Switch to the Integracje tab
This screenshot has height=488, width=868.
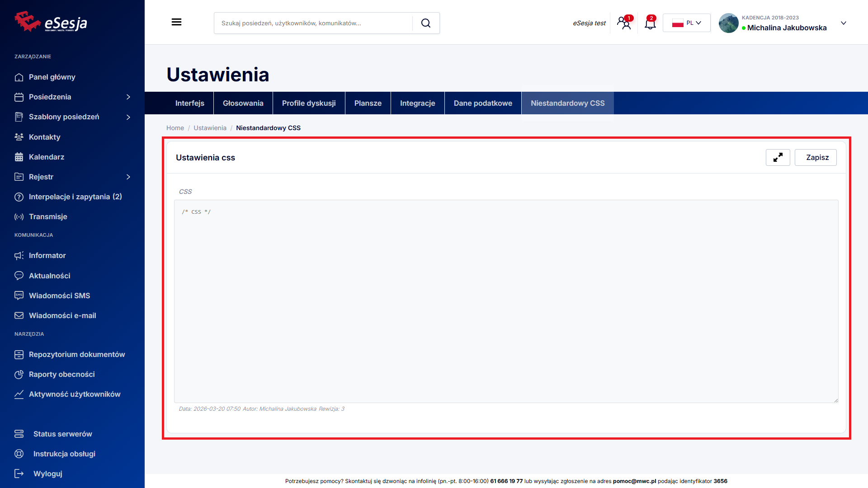(x=417, y=103)
